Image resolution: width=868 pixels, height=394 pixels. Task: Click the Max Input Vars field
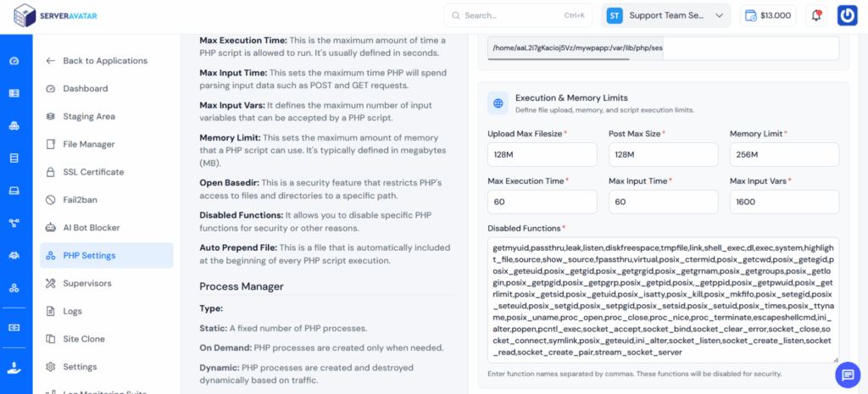pyautogui.click(x=784, y=202)
